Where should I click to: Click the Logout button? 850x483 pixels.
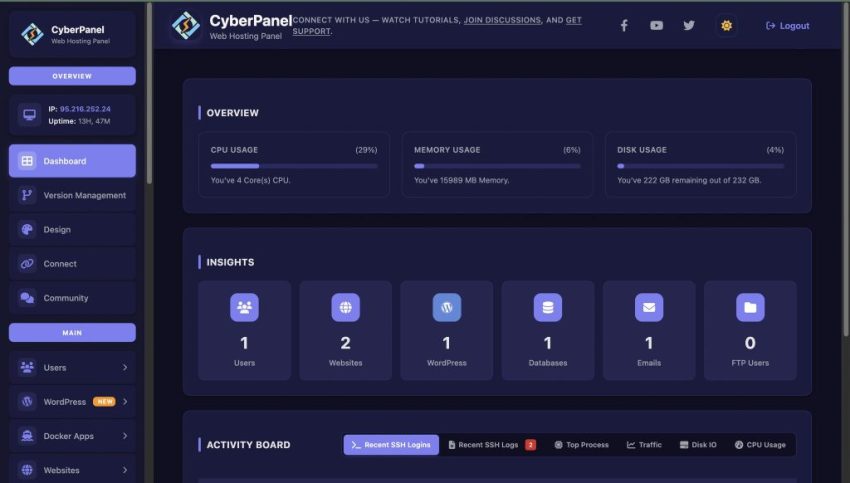point(788,26)
